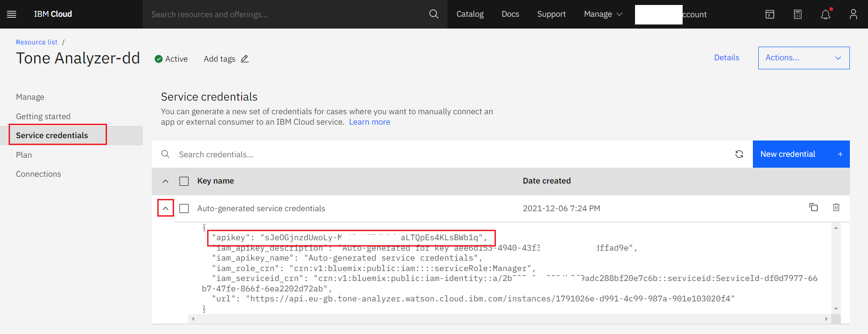Click the edit pencil next to Add tags
The height and width of the screenshot is (334, 868).
[x=245, y=59]
